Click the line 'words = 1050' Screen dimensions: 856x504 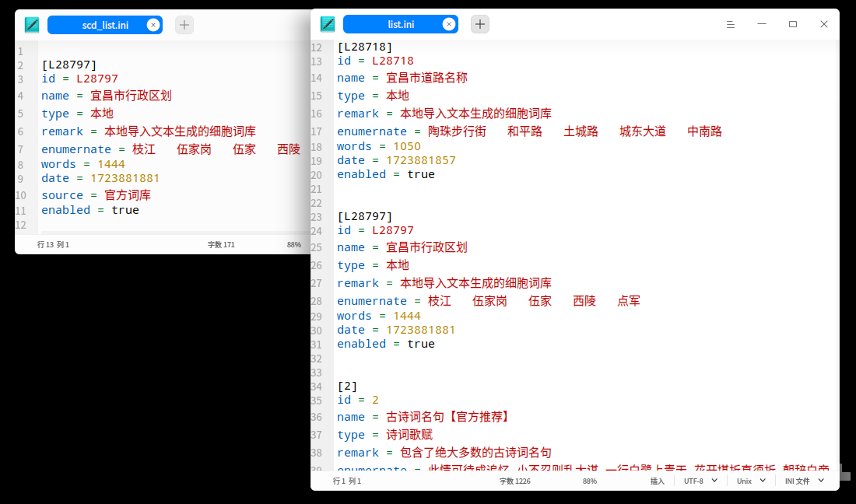pos(379,146)
